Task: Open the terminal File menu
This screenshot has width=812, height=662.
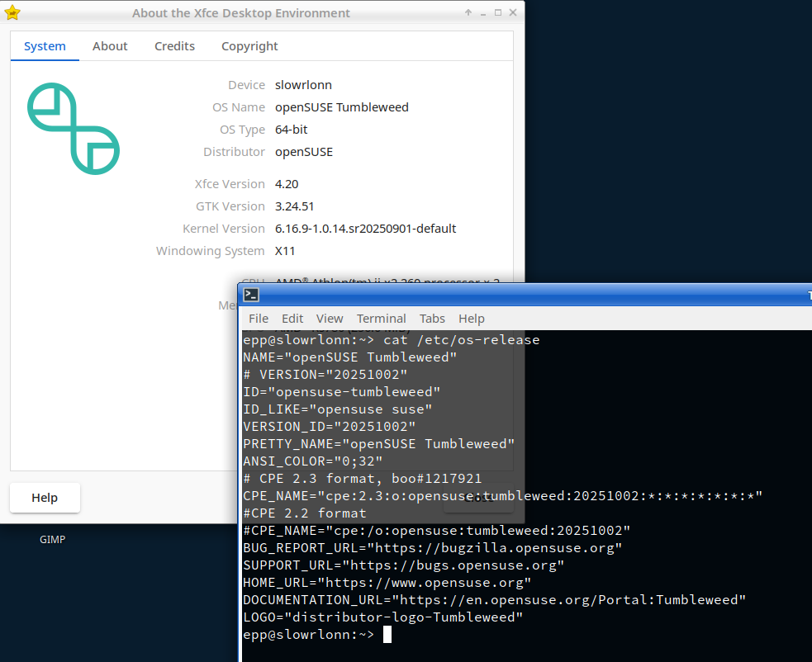Action: click(259, 319)
